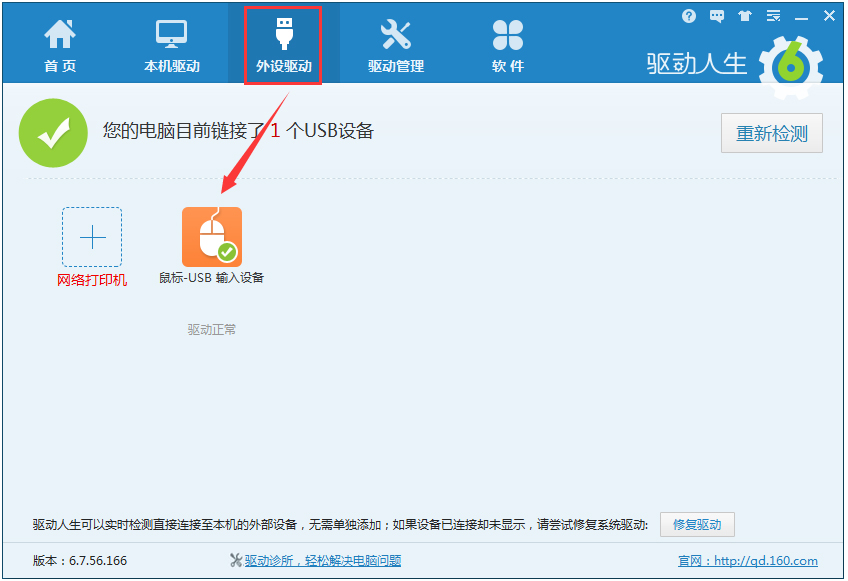Open the feedback chat bubble icon

(717, 16)
